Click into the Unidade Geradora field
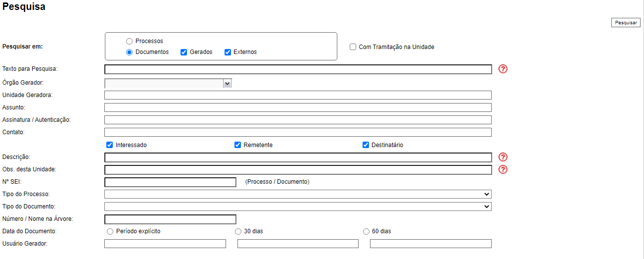The height and width of the screenshot is (259, 644). (298, 95)
